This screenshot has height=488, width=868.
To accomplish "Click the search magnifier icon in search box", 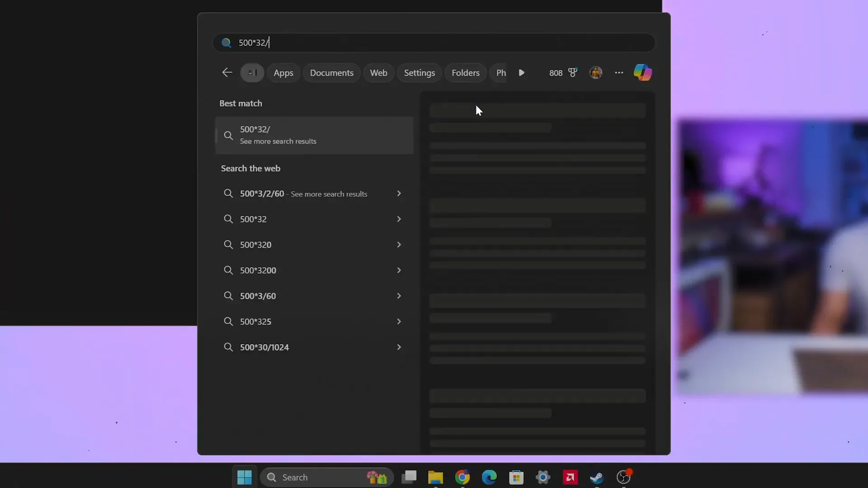I will pyautogui.click(x=226, y=42).
